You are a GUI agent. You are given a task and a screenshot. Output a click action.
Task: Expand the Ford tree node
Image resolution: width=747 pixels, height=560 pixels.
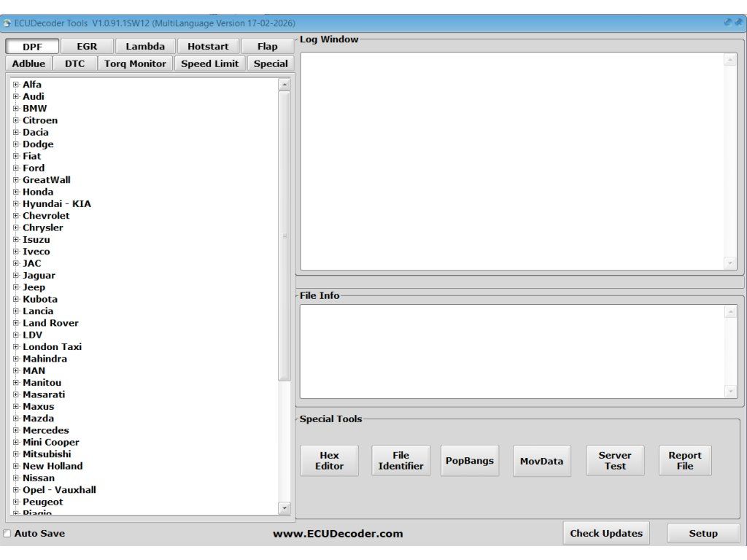16,168
